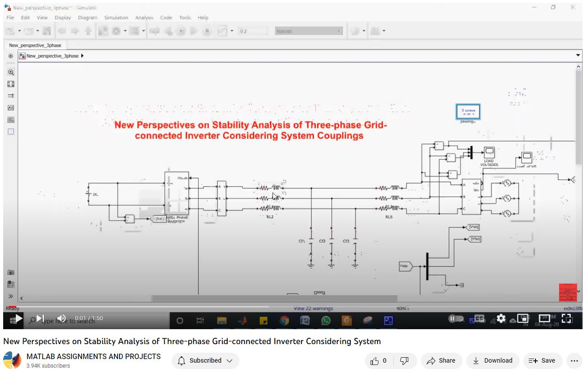Click the Annotation text palette icon
Screen dimensions: 588x374
pos(11,108)
